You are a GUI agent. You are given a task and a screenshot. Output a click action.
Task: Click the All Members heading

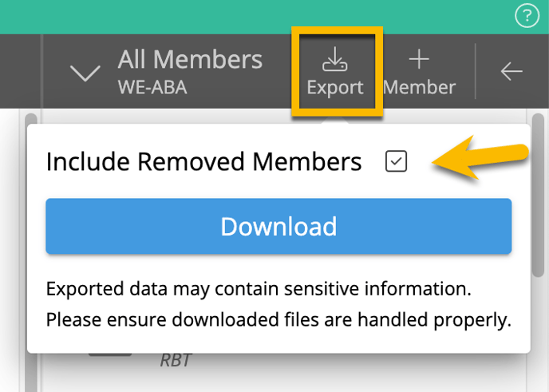tap(190, 59)
